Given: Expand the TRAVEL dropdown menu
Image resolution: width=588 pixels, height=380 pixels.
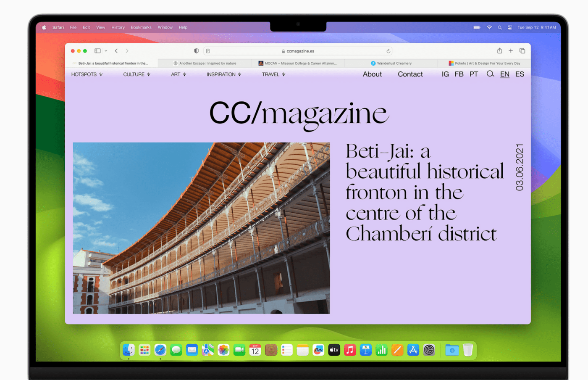Looking at the screenshot, I should pyautogui.click(x=274, y=74).
